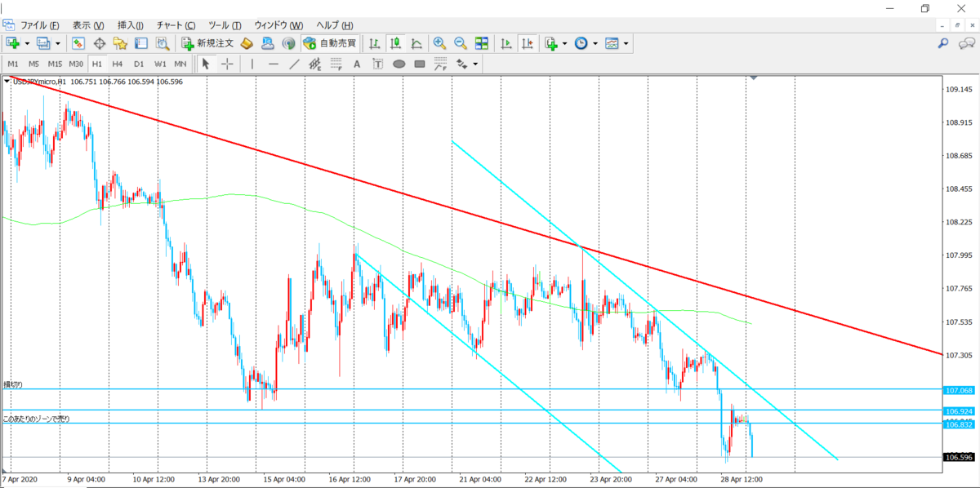Image resolution: width=980 pixels, height=488 pixels.
Task: Expand the profiles dropdown arrow
Action: click(x=58, y=43)
